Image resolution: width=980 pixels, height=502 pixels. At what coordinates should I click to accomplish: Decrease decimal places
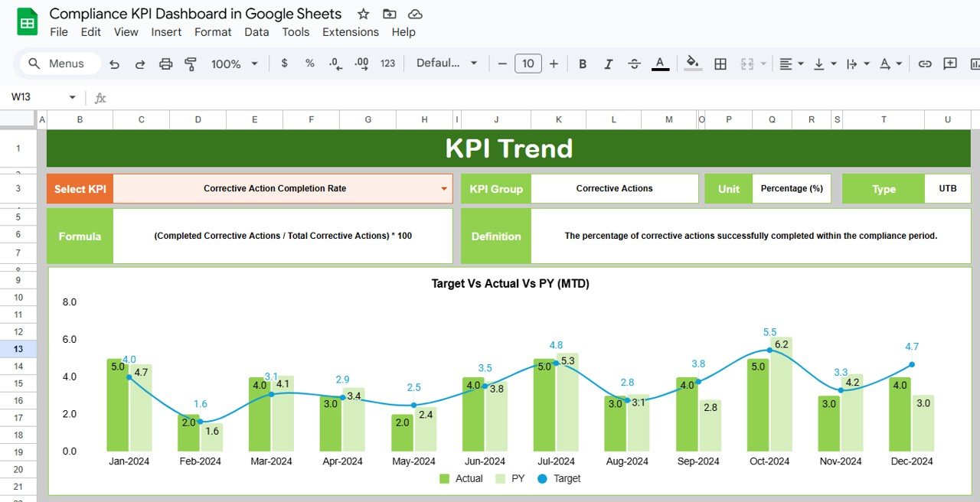335,64
